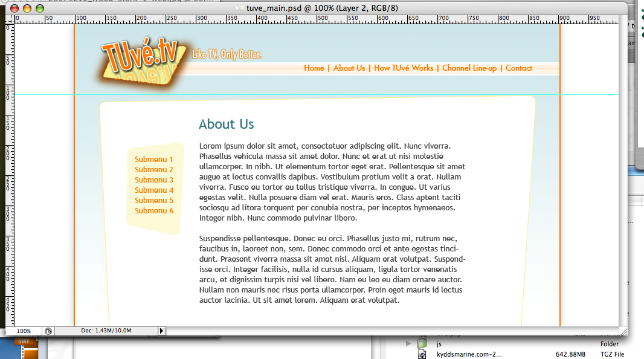
Task: Click the Doc size status readout
Action: (x=106, y=331)
